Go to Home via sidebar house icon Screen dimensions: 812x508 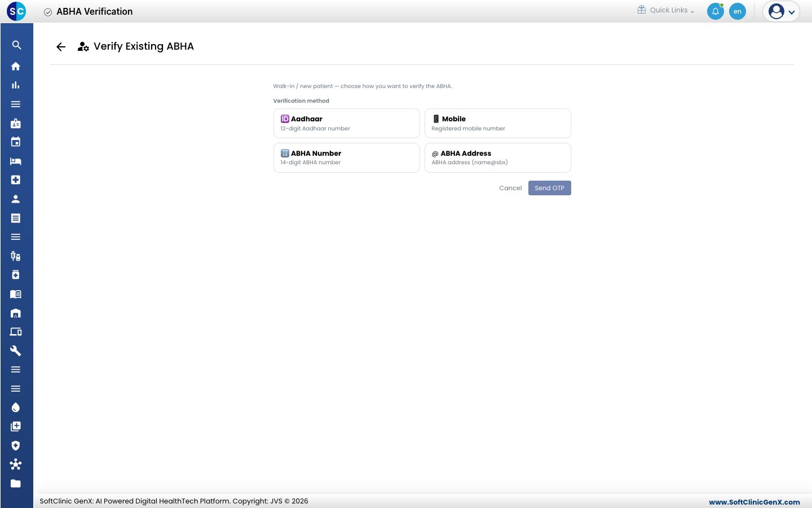click(x=16, y=66)
